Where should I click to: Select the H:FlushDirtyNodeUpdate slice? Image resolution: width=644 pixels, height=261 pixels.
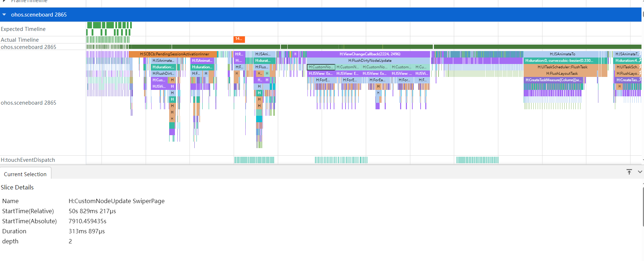click(370, 61)
